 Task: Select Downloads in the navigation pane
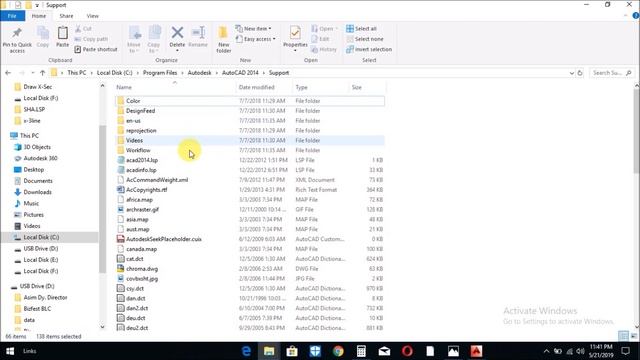38,192
